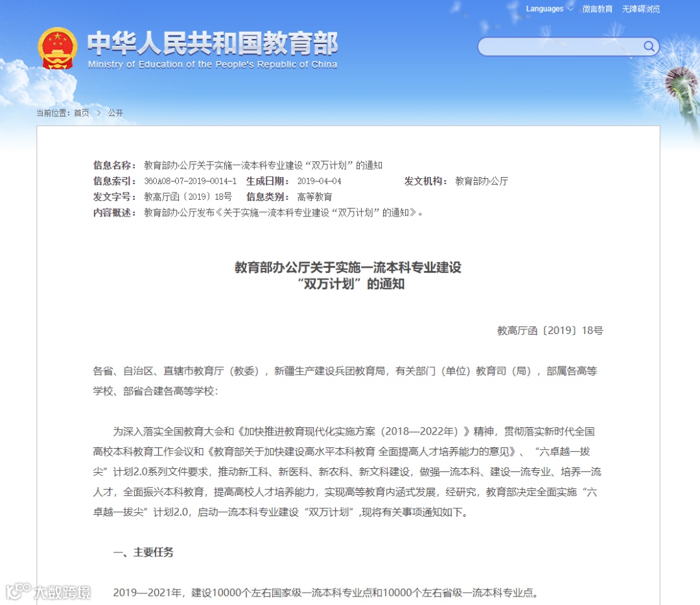Click the paragraph starting 2019—2021年
The image size is (700, 605).
pos(326,593)
